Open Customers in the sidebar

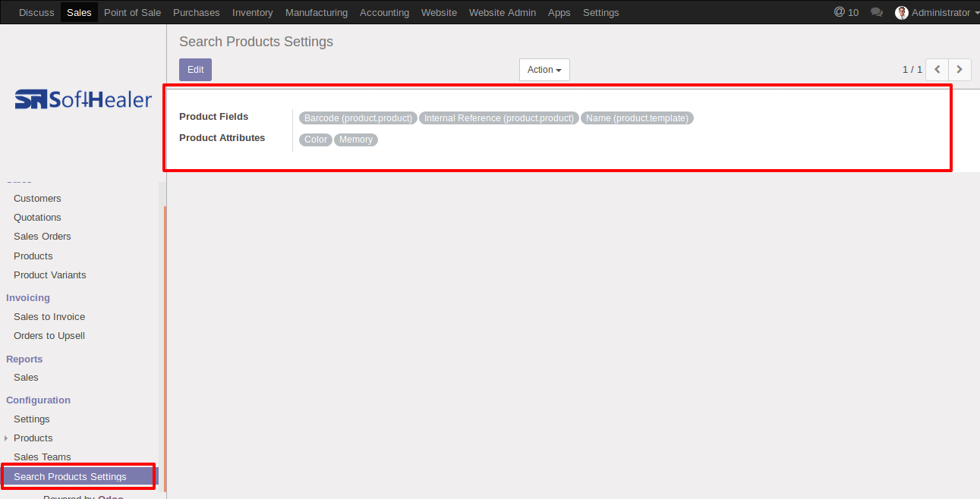[37, 199]
